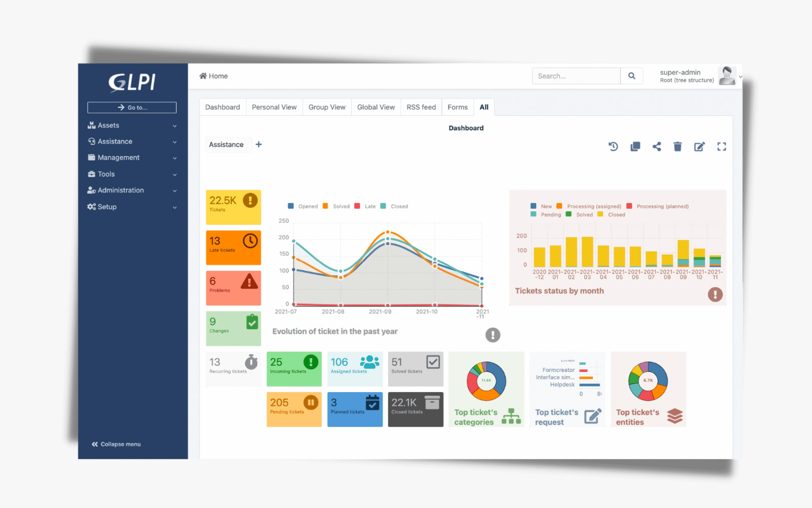Switch to the Personal View tab
This screenshot has height=508, width=812.
(x=274, y=107)
